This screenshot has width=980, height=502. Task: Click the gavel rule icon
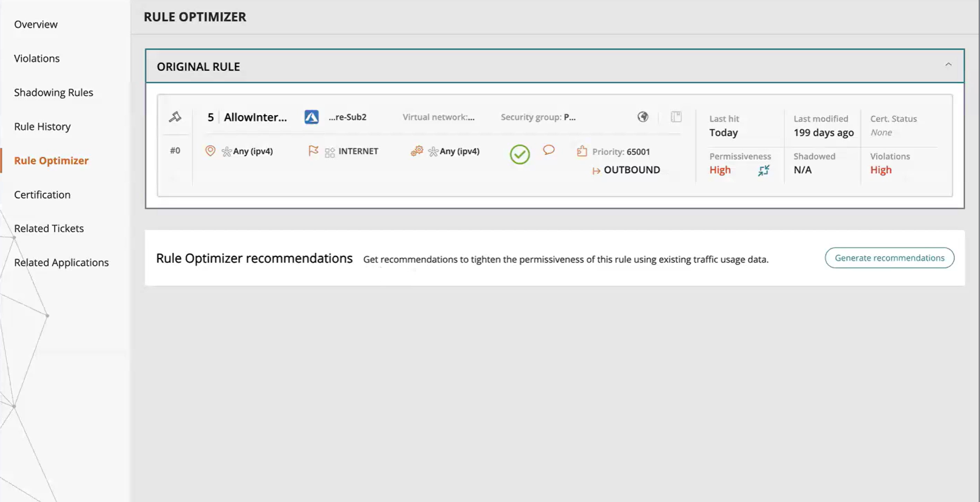(x=175, y=117)
